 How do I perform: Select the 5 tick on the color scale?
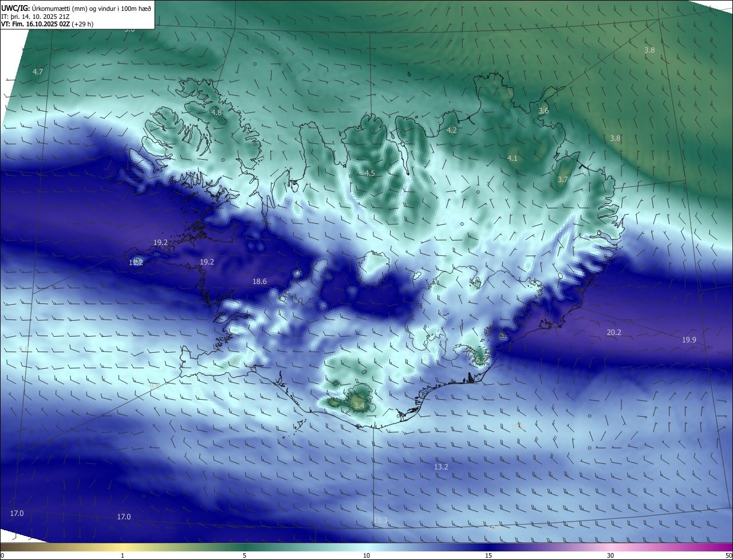[245, 555]
